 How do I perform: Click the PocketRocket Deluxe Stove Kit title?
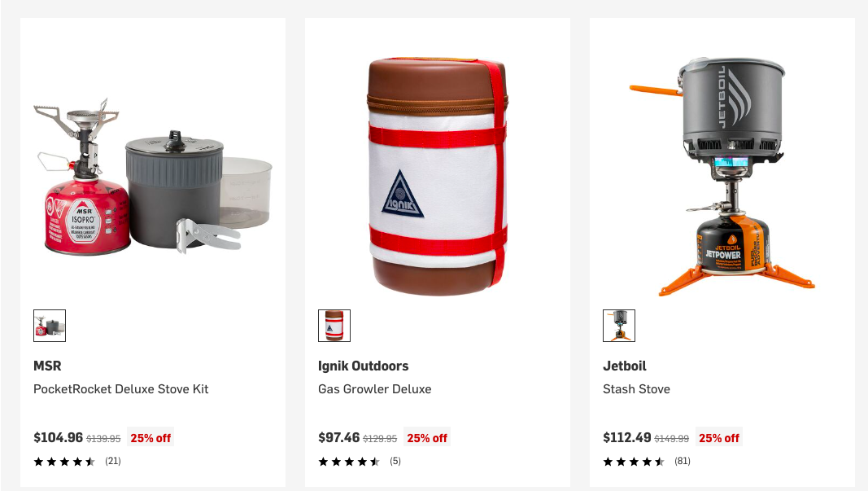coord(120,389)
